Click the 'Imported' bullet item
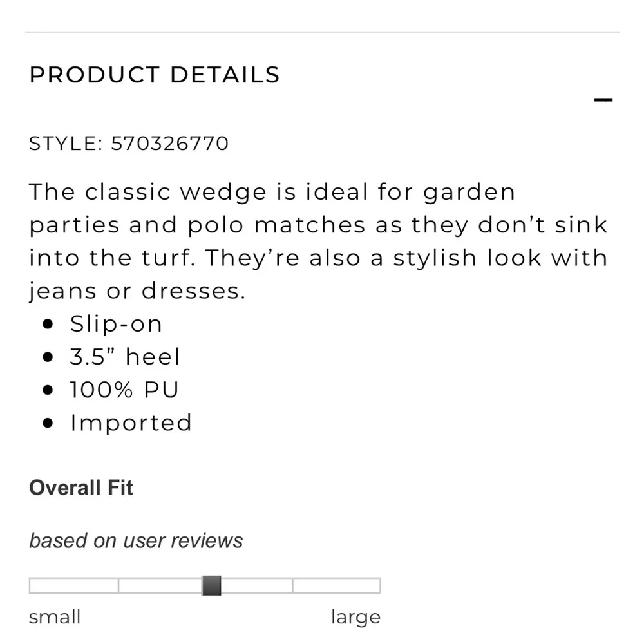This screenshot has height=644, width=644. [131, 422]
